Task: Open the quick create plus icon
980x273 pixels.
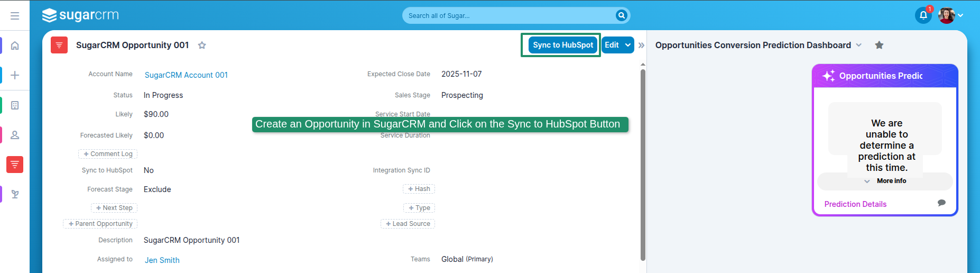Action: (x=15, y=75)
